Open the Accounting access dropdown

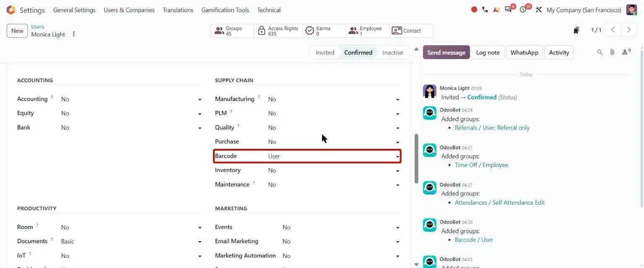(x=131, y=99)
